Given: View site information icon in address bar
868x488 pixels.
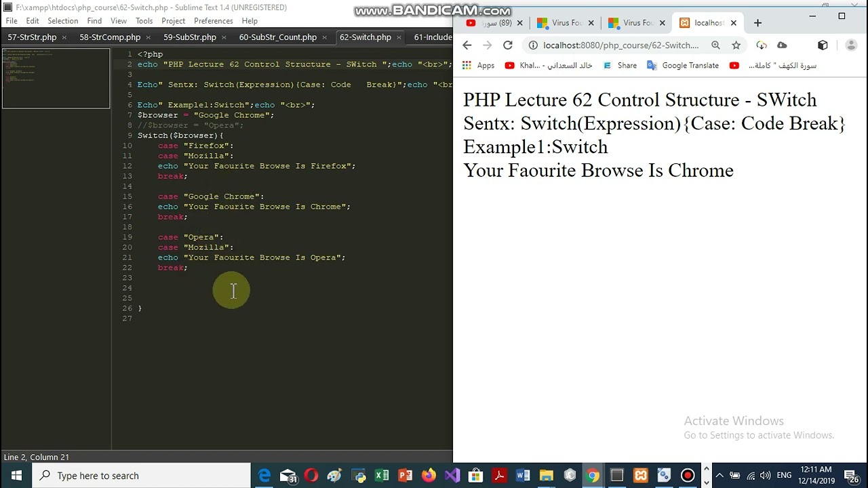Looking at the screenshot, I should (x=533, y=45).
